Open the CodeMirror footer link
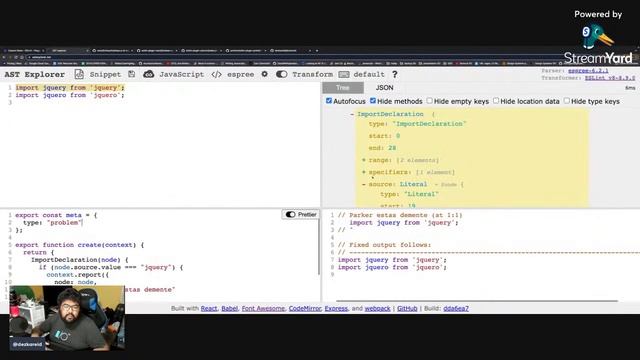The width and height of the screenshot is (640, 360). (x=305, y=309)
